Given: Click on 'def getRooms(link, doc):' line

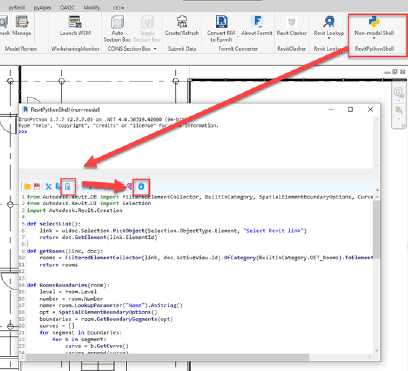Looking at the screenshot, I should 65,251.
